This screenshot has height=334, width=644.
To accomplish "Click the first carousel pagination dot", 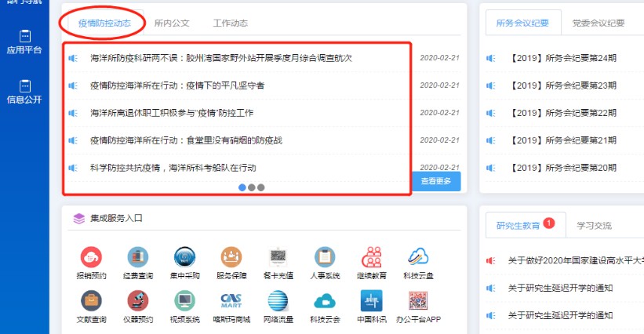I will click(242, 187).
